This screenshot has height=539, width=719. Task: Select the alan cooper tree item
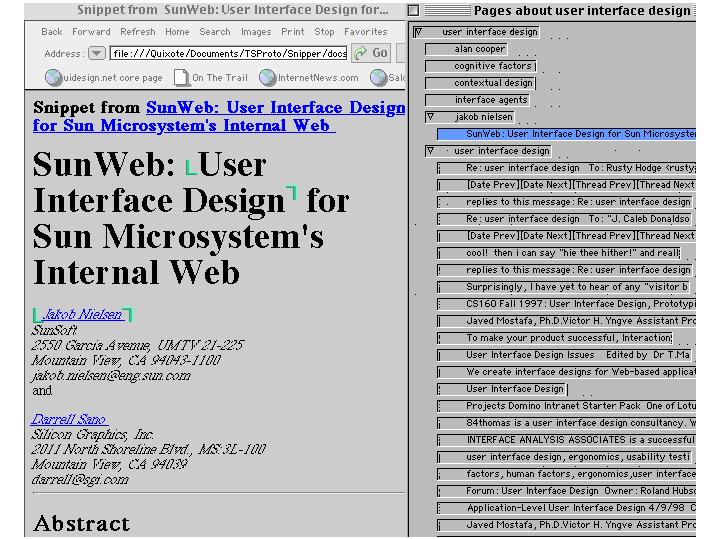pyautogui.click(x=466, y=49)
